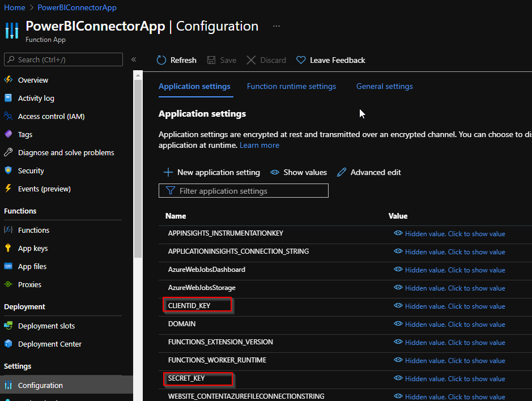Select the SECRET_KEY setting name
Image resolution: width=532 pixels, height=401 pixels.
point(186,378)
